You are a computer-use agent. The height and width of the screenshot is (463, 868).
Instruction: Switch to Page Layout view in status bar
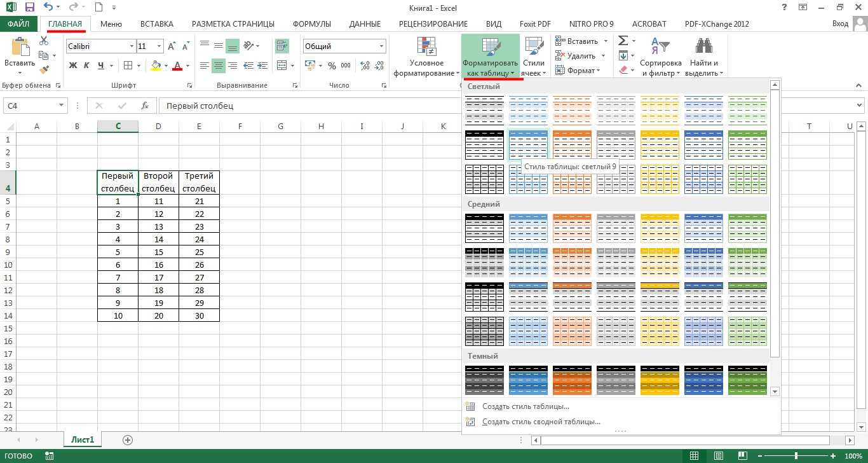718,456
